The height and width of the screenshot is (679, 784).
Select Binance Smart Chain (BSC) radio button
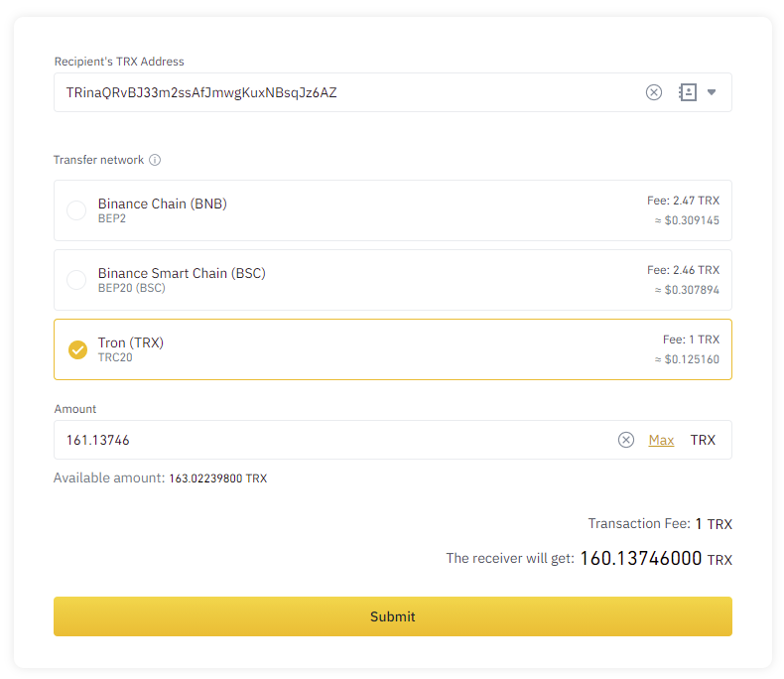76,280
